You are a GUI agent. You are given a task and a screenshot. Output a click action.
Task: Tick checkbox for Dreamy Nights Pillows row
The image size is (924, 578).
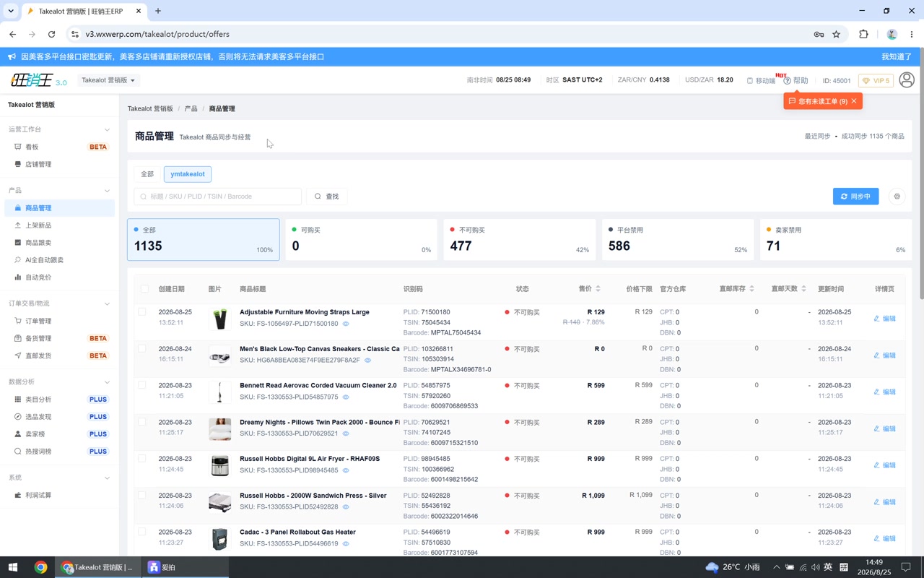[x=142, y=422]
